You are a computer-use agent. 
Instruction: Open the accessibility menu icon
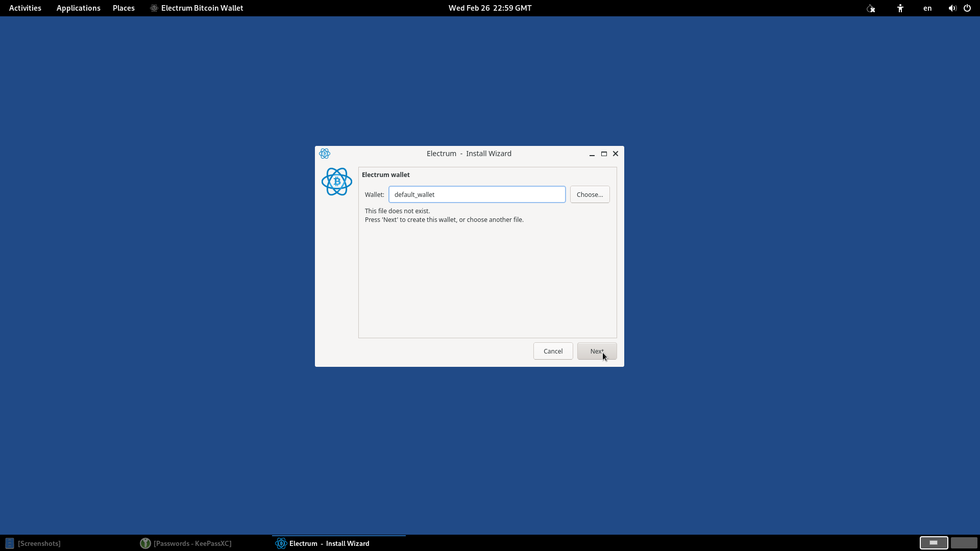[900, 8]
